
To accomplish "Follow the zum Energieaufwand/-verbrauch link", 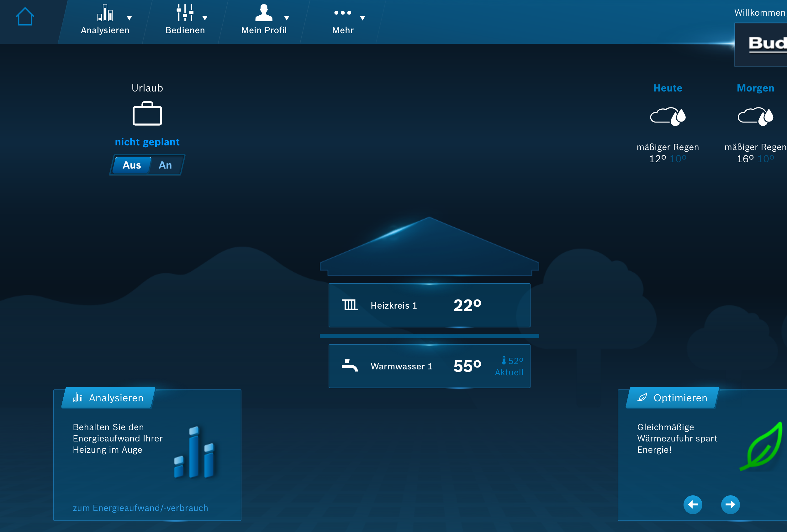I will click(140, 508).
